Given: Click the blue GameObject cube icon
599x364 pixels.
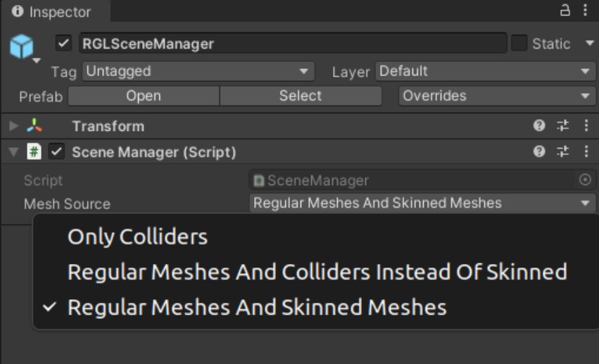Looking at the screenshot, I should tap(21, 46).
